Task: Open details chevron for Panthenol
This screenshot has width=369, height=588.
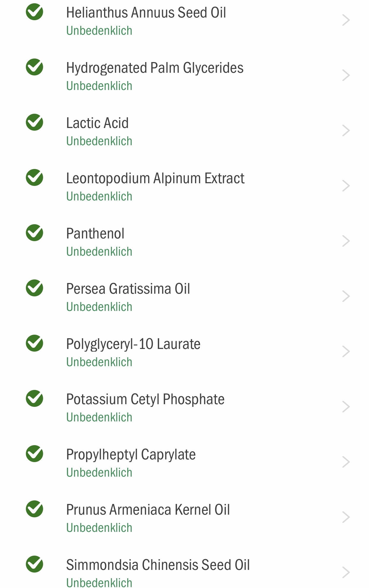Action: [346, 241]
